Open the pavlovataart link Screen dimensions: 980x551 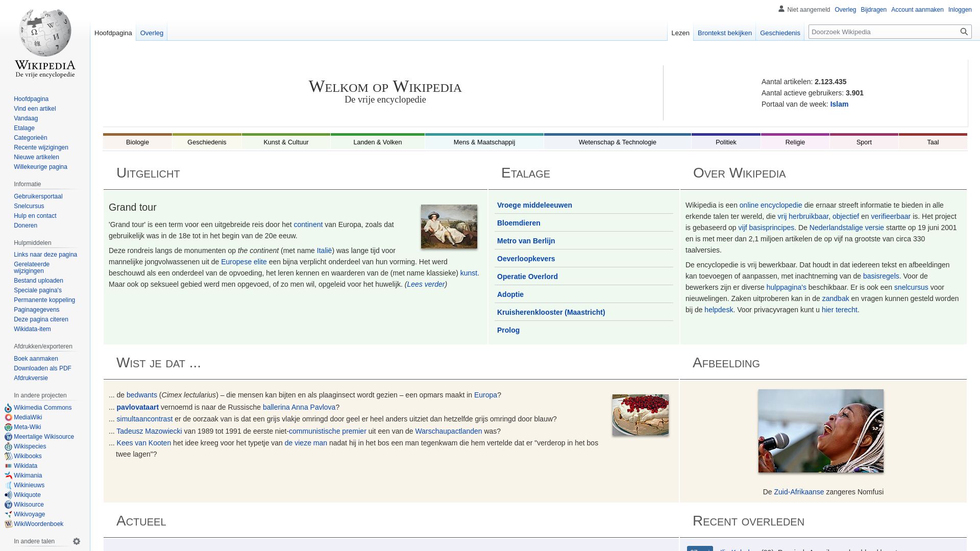pos(137,407)
